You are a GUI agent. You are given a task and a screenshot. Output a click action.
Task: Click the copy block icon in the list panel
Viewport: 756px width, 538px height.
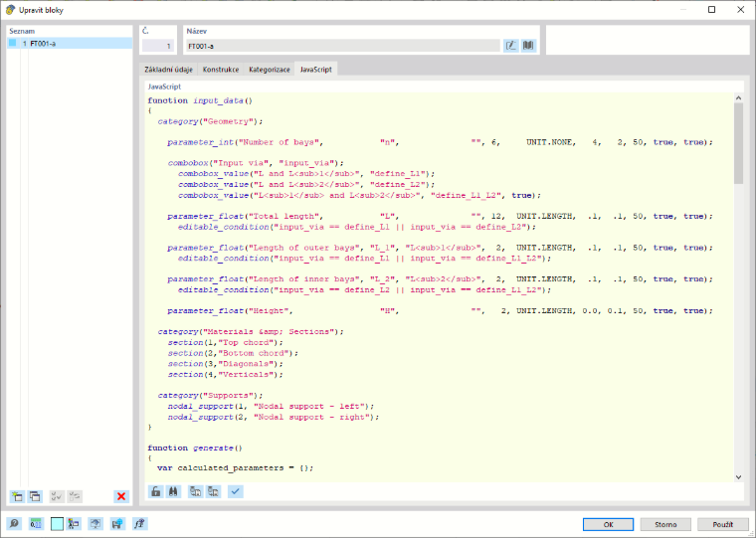tap(35, 496)
